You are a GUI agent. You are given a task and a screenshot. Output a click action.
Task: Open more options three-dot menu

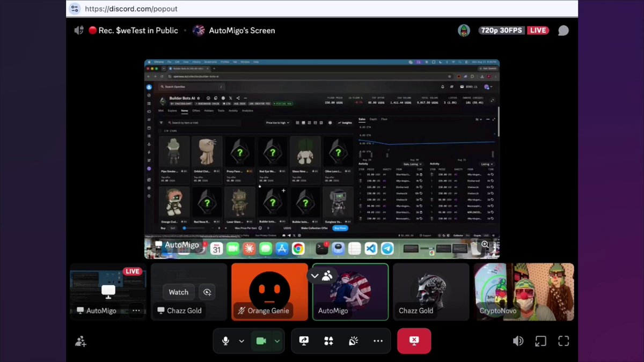(378, 341)
